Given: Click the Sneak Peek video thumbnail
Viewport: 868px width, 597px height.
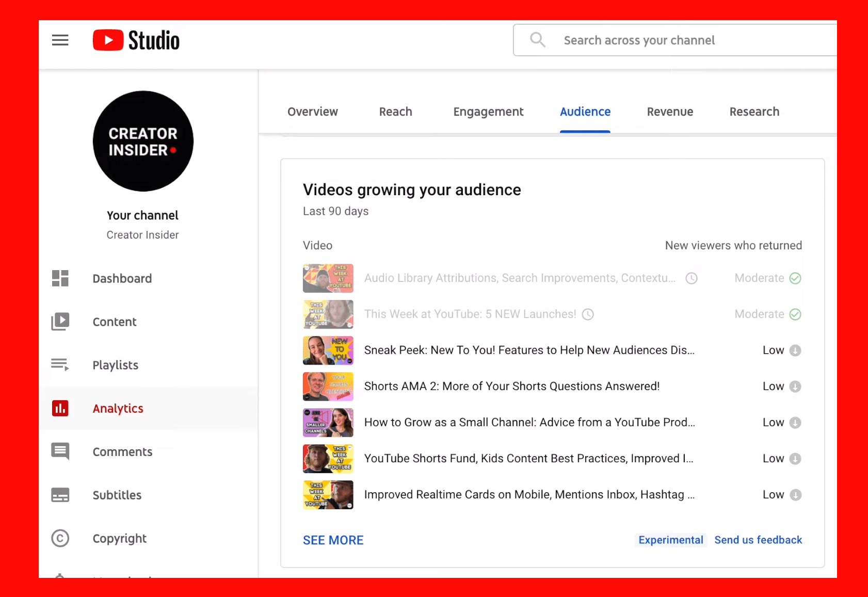Looking at the screenshot, I should (x=328, y=350).
